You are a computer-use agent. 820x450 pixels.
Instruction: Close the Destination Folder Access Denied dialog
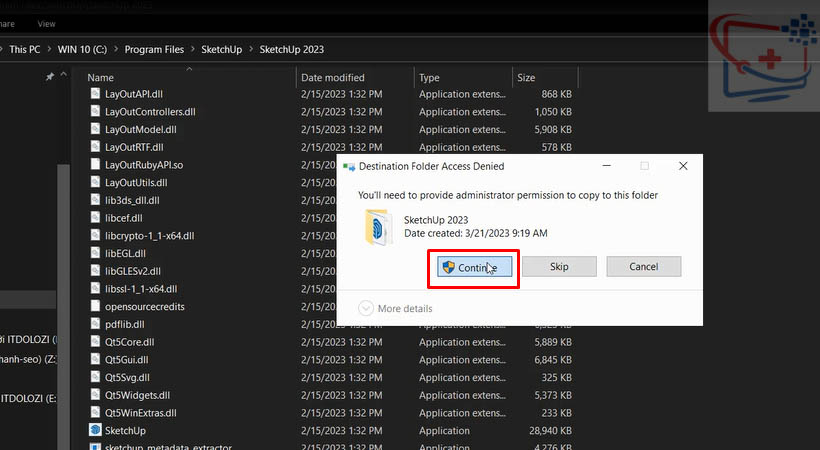click(683, 166)
